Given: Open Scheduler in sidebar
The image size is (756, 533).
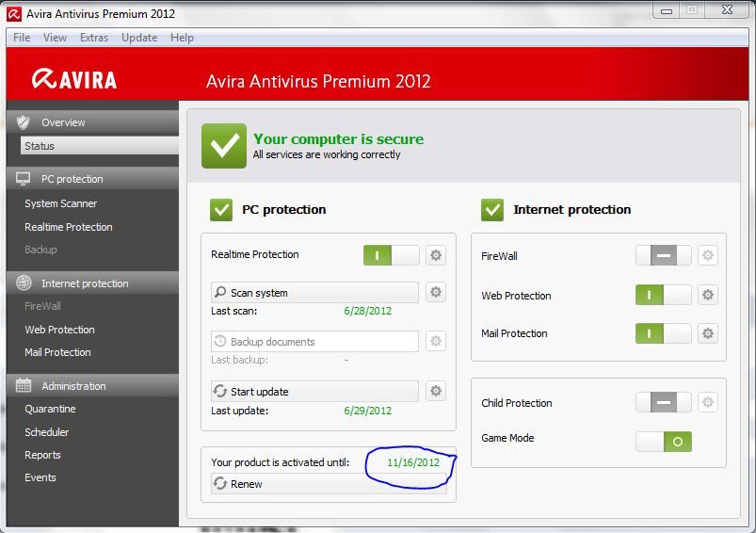Looking at the screenshot, I should 47,431.
